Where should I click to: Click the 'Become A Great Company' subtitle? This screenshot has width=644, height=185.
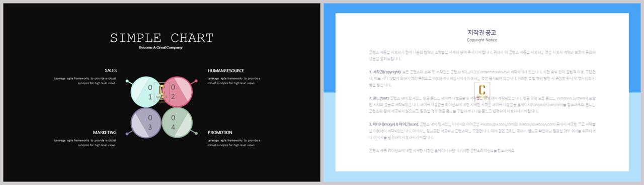pyautogui.click(x=161, y=47)
